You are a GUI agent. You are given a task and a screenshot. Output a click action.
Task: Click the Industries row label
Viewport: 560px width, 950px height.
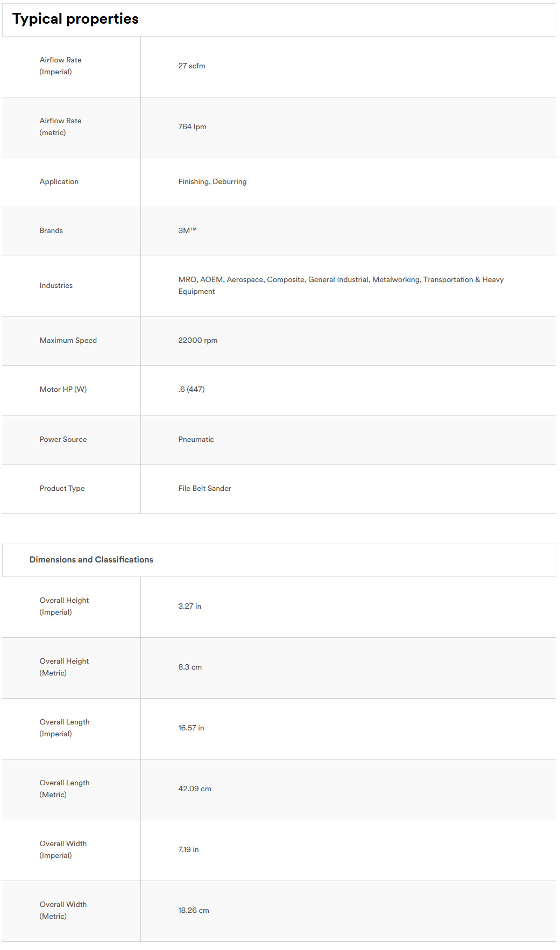click(x=56, y=285)
